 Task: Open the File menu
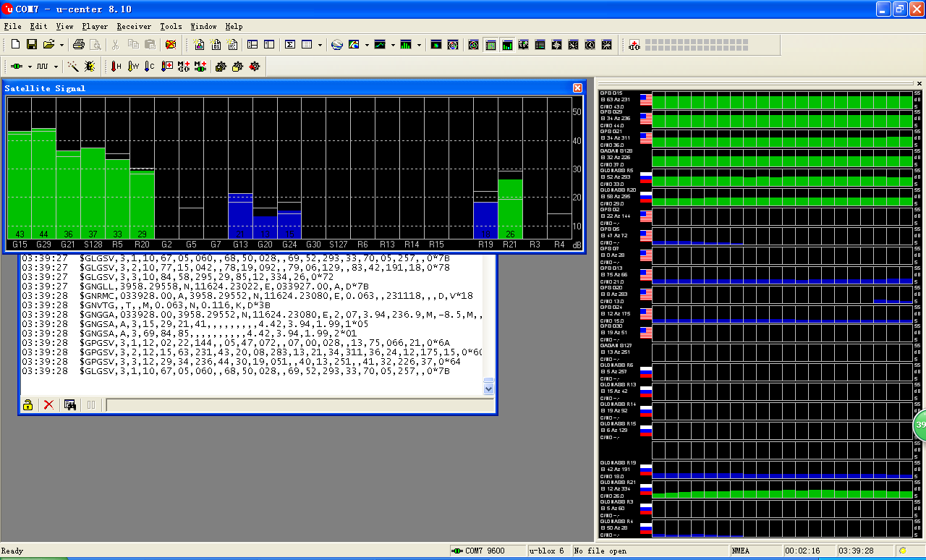point(12,26)
